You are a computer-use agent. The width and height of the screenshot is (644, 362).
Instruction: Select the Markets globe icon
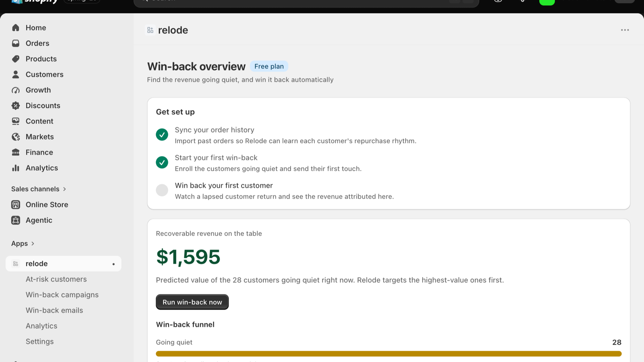point(16,137)
